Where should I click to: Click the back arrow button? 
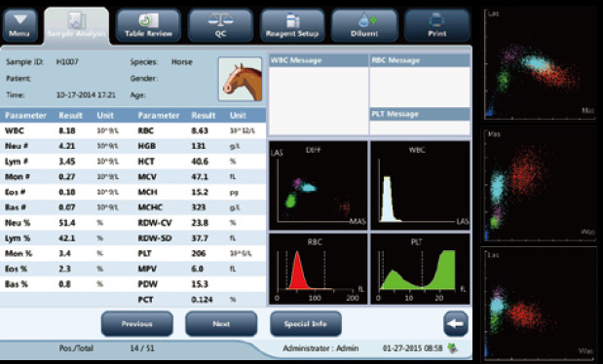456,324
